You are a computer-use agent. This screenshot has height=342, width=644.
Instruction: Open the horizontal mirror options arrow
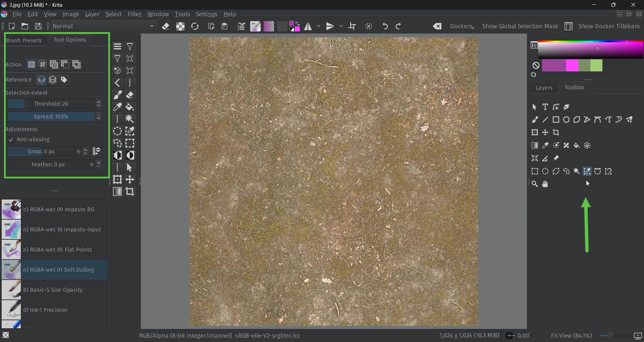pos(319,26)
